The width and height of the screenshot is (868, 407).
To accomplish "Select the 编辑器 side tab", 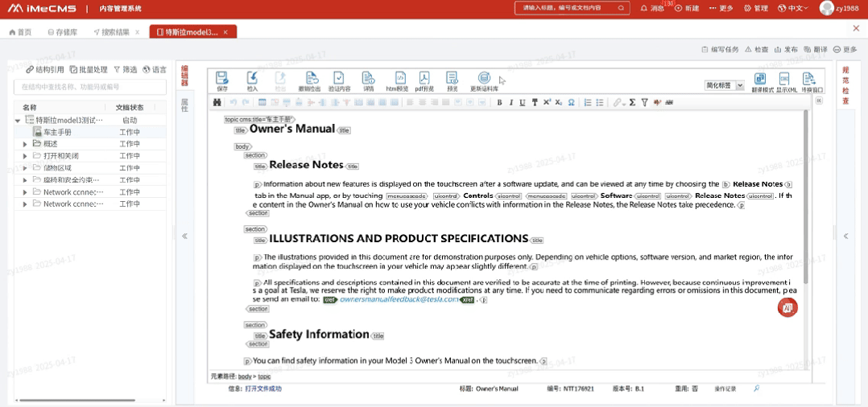I will click(185, 76).
